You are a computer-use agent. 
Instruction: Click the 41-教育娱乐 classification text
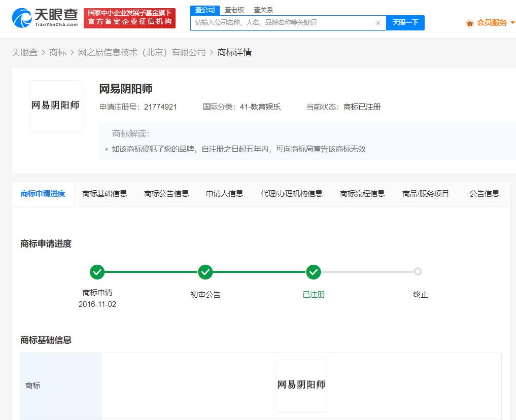click(x=260, y=107)
